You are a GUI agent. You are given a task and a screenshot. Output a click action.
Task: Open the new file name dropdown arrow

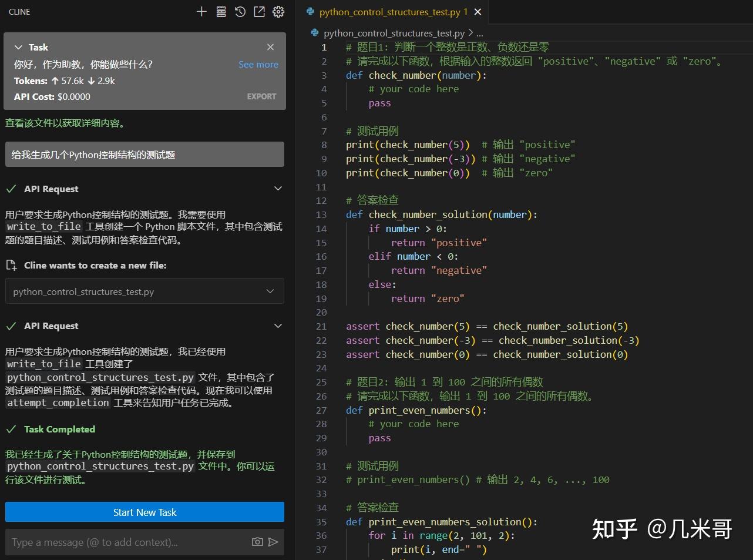pyautogui.click(x=270, y=291)
